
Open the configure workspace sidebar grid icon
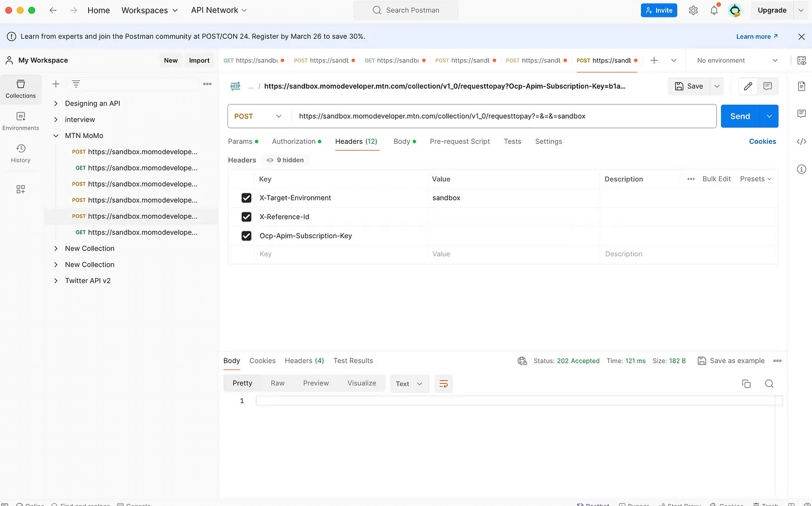[x=21, y=189]
